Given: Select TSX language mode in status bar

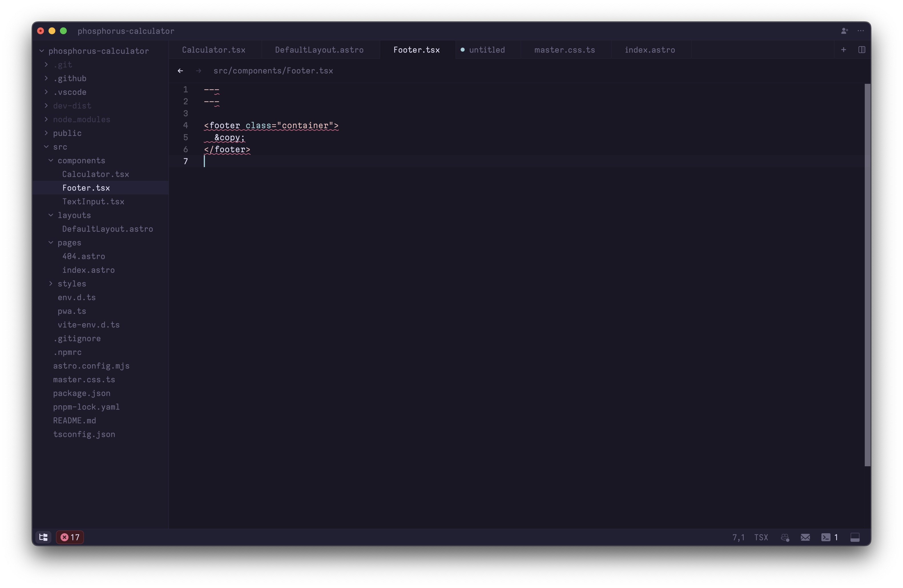Looking at the screenshot, I should [761, 537].
